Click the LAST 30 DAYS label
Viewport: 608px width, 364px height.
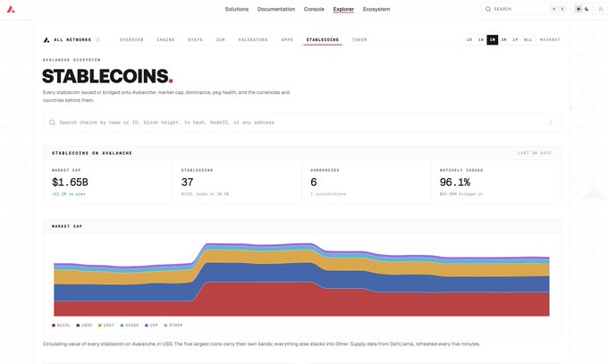coord(535,153)
